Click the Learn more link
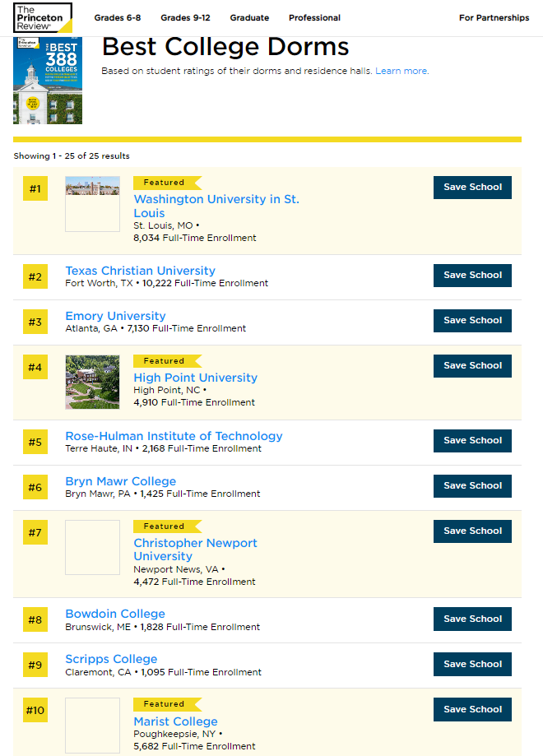The width and height of the screenshot is (543, 756). coord(401,71)
